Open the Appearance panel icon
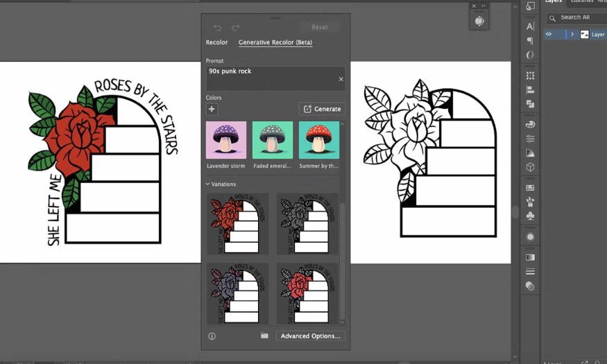 530,236
